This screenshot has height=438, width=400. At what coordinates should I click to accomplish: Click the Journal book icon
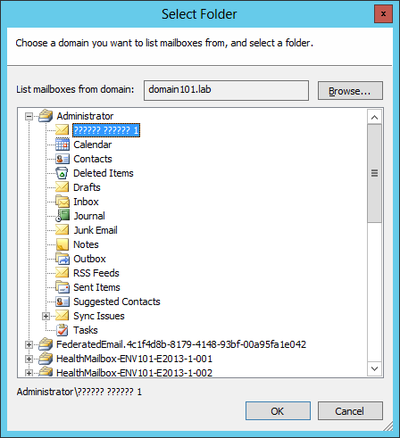click(62, 216)
